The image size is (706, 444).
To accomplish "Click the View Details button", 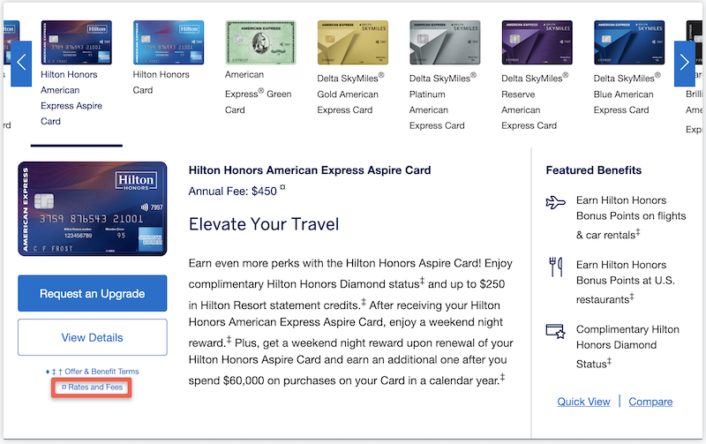I will click(92, 338).
